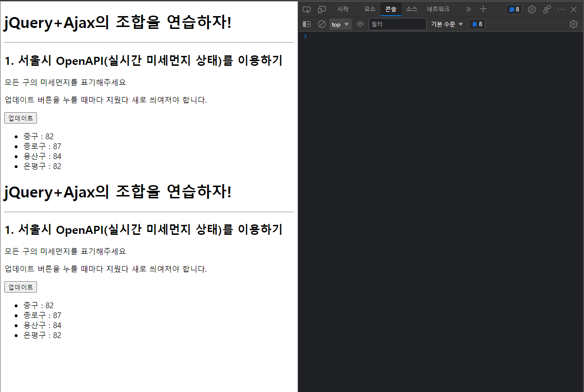Click first 업데이트 버튼을 누를 때마다 paragraph
584x392 pixels.
[106, 100]
